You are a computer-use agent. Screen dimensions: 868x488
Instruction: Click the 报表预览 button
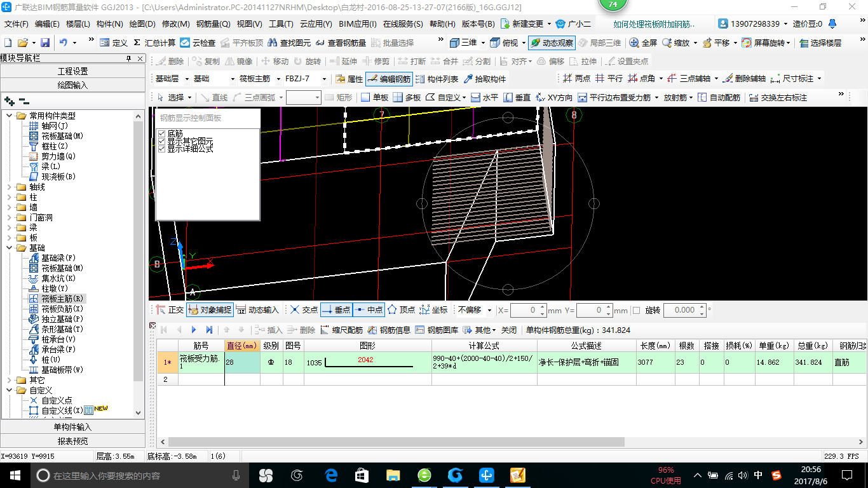pyautogui.click(x=72, y=441)
